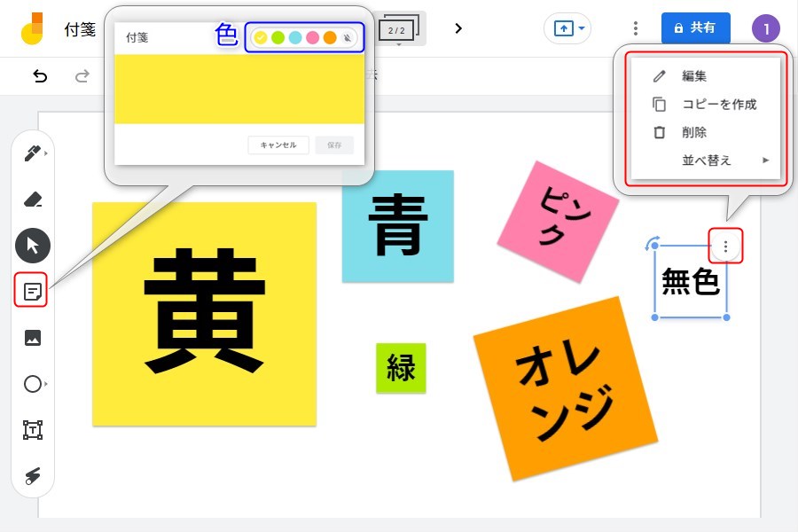This screenshot has width=798, height=532.
Task: Click the rotate handle of 無色 note
Action: (652, 243)
